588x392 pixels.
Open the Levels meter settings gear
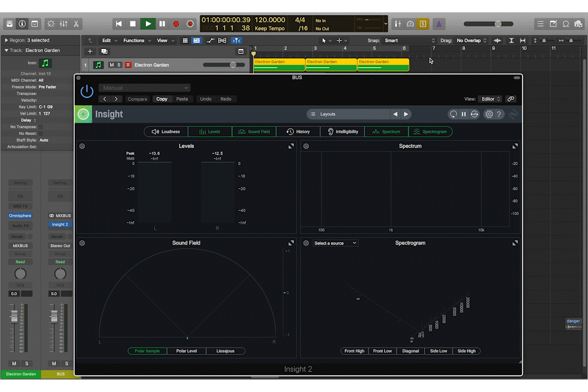(82, 146)
